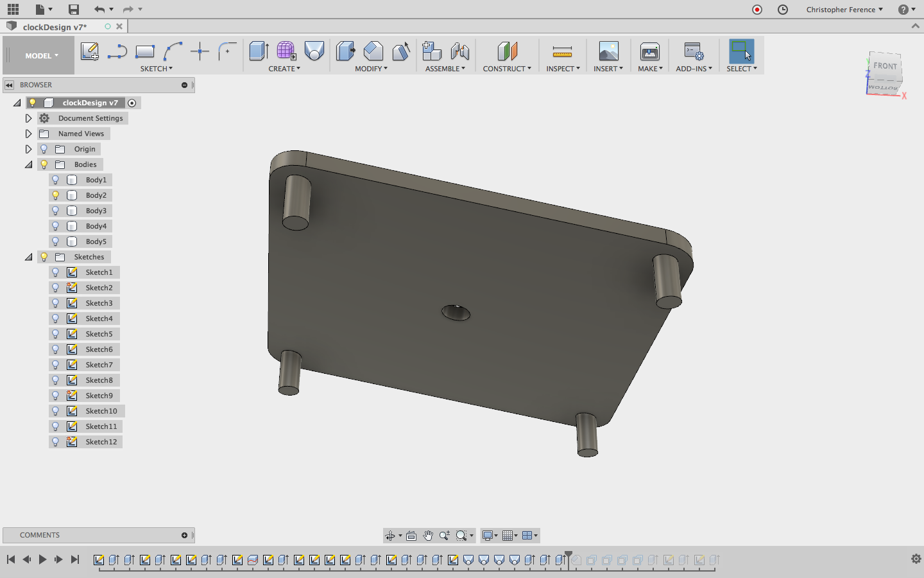Collapse the Bodies folder
Viewport: 924px width, 578px height.
28,164
